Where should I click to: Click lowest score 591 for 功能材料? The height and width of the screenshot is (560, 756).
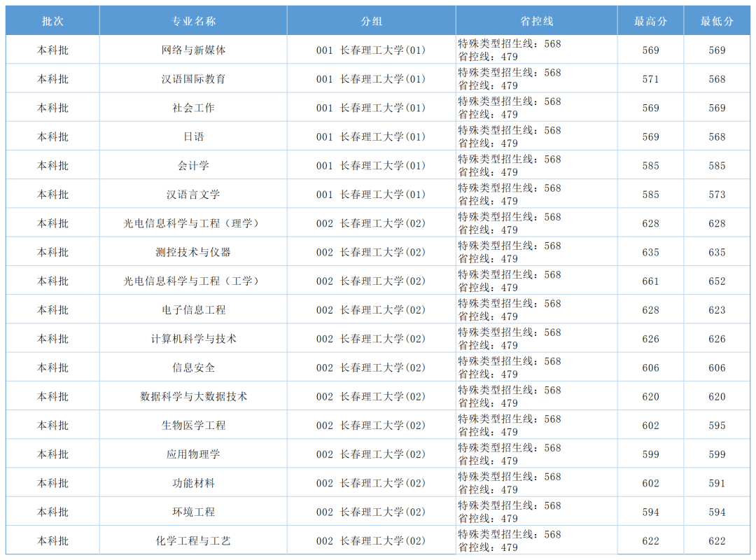click(717, 483)
